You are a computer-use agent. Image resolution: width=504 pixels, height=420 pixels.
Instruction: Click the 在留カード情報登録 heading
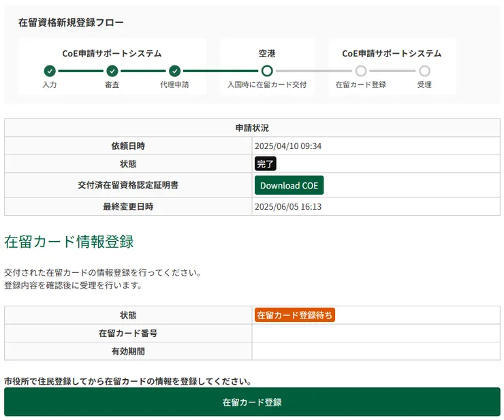pyautogui.click(x=69, y=242)
